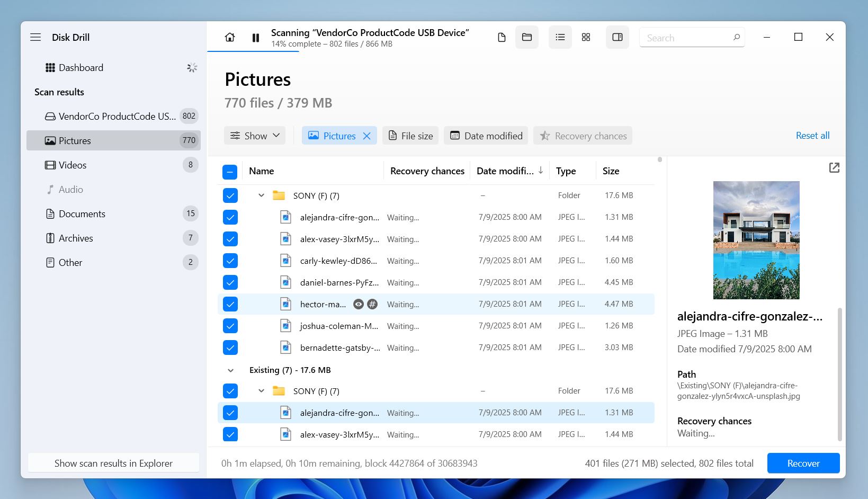Open hex view icon for hector-ma file
The height and width of the screenshot is (499, 868).
tap(372, 304)
